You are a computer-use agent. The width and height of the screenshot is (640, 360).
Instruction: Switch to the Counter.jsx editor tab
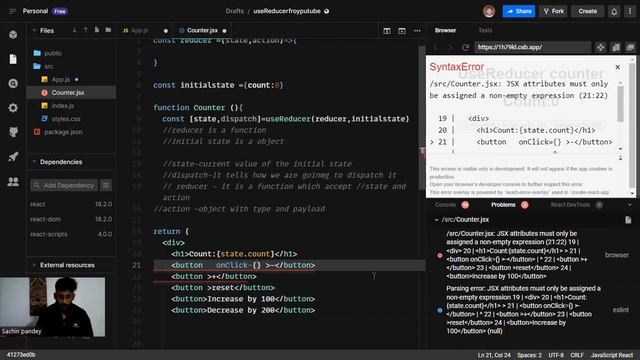click(x=202, y=31)
